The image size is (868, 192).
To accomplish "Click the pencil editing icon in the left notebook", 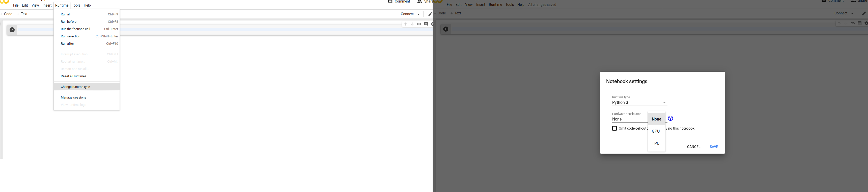I will (430, 14).
